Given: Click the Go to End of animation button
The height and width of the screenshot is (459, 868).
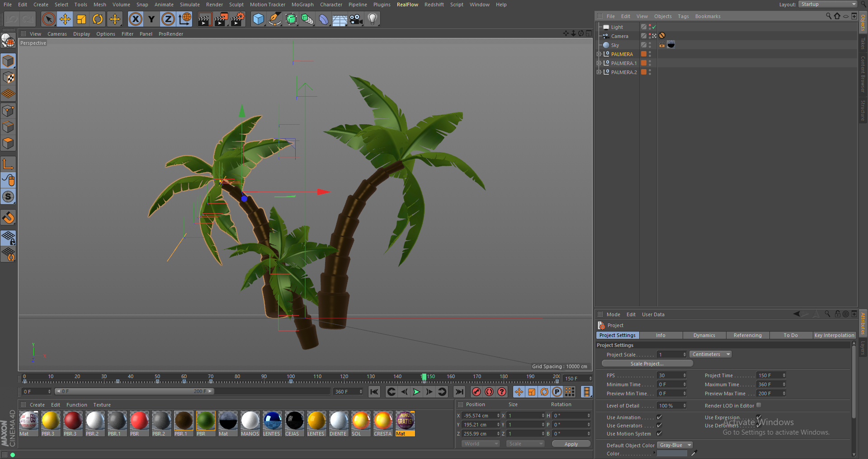Looking at the screenshot, I should click(x=459, y=392).
